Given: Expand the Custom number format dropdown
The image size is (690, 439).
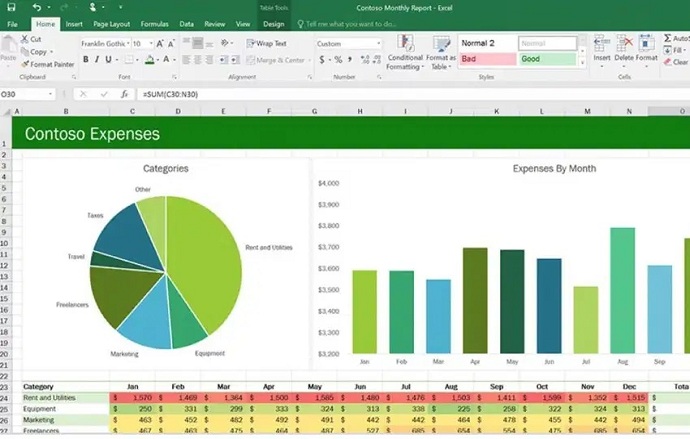Looking at the screenshot, I should pos(378,44).
